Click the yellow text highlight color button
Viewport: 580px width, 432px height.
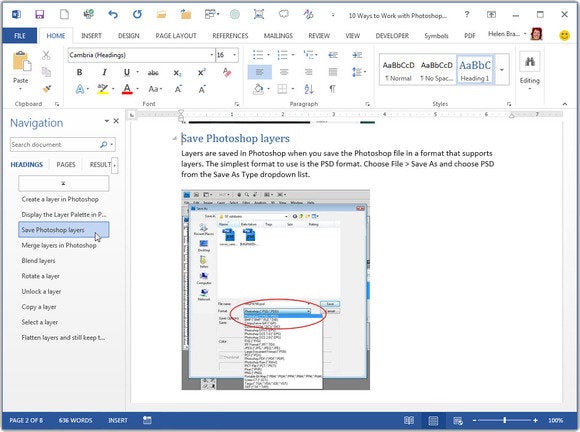[x=102, y=89]
